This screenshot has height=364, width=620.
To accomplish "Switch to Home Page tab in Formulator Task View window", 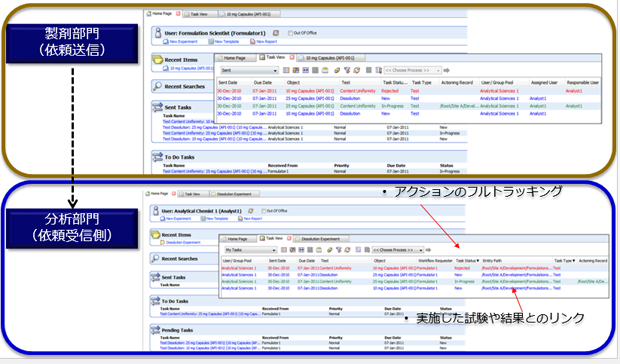I will click(x=236, y=58).
